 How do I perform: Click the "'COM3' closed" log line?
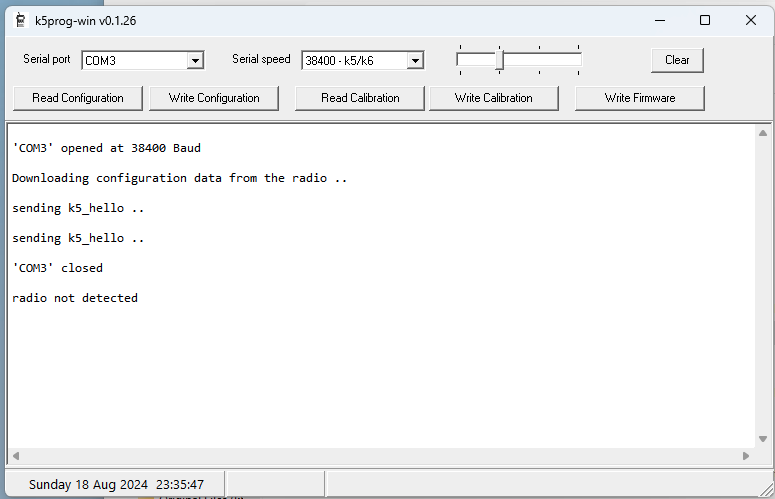pos(58,268)
